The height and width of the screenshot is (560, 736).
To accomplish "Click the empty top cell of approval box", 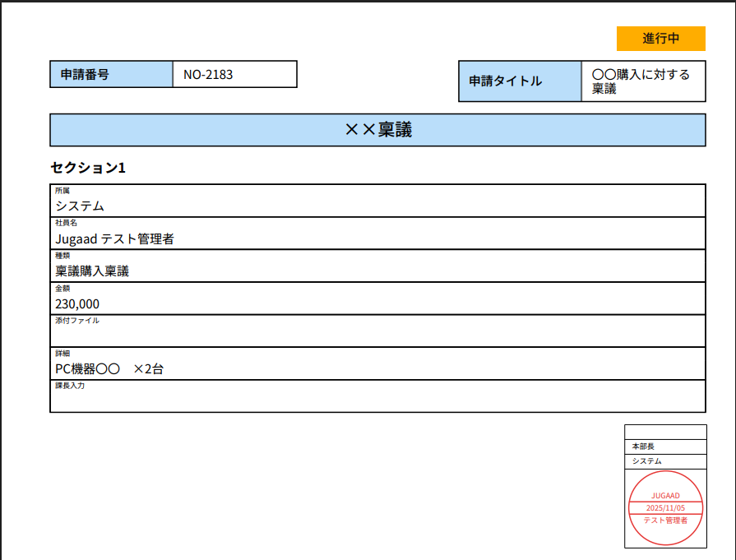I will 665,432.
